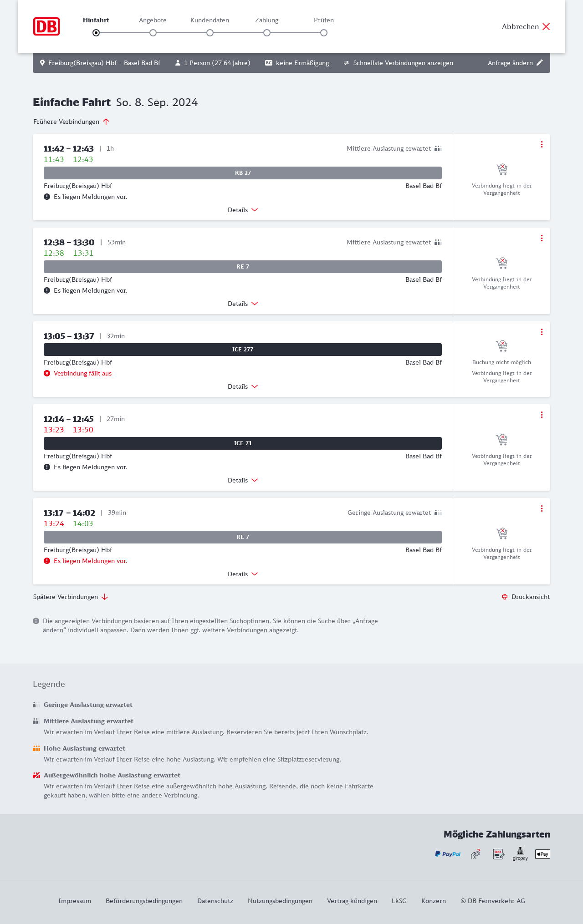Select the Angebote step circle
Viewport: 583px width, 924px height.
153,33
